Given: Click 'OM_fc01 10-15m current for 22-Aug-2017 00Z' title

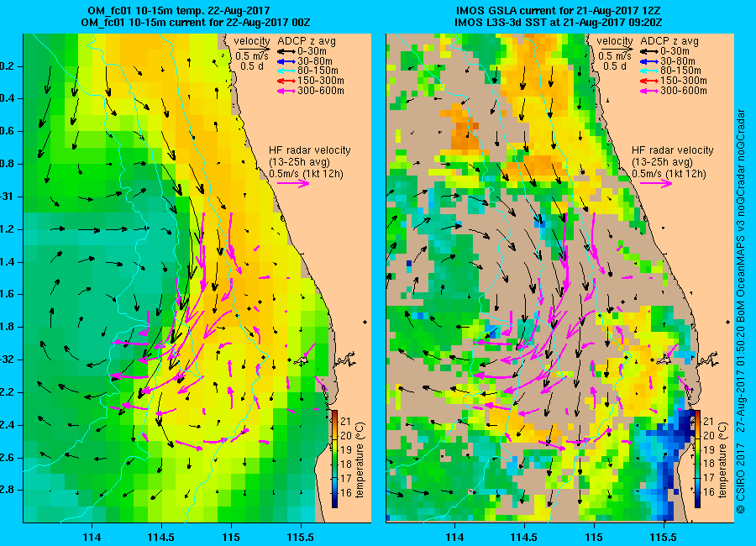Looking at the screenshot, I should click(195, 22).
